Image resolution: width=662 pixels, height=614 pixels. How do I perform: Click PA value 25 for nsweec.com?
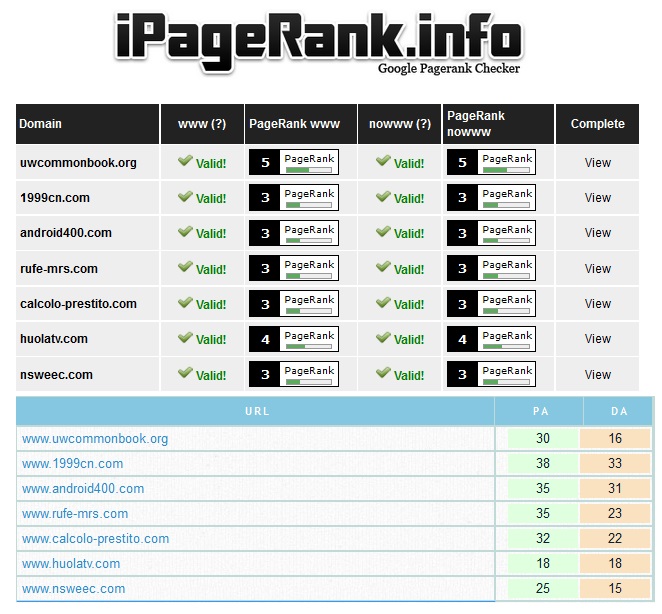(543, 588)
